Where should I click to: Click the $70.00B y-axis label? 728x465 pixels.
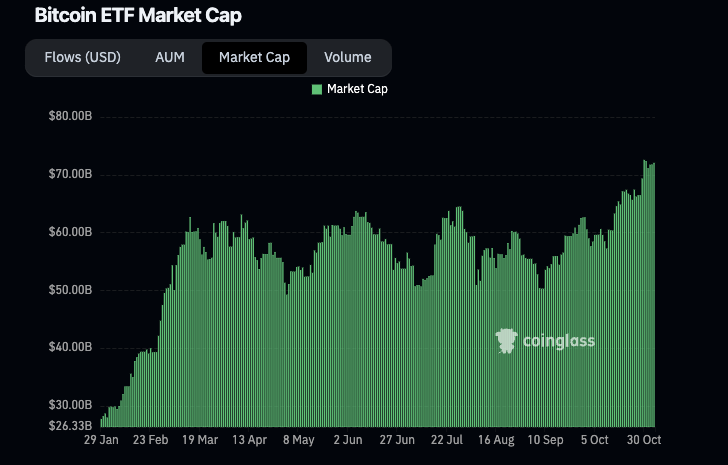(x=70, y=174)
